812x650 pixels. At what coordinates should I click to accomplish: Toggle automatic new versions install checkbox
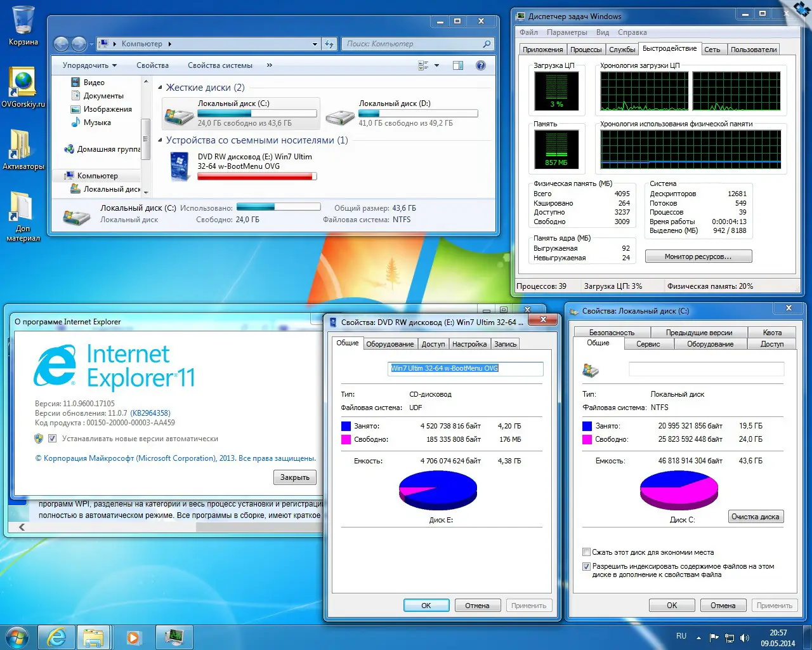[x=53, y=439]
